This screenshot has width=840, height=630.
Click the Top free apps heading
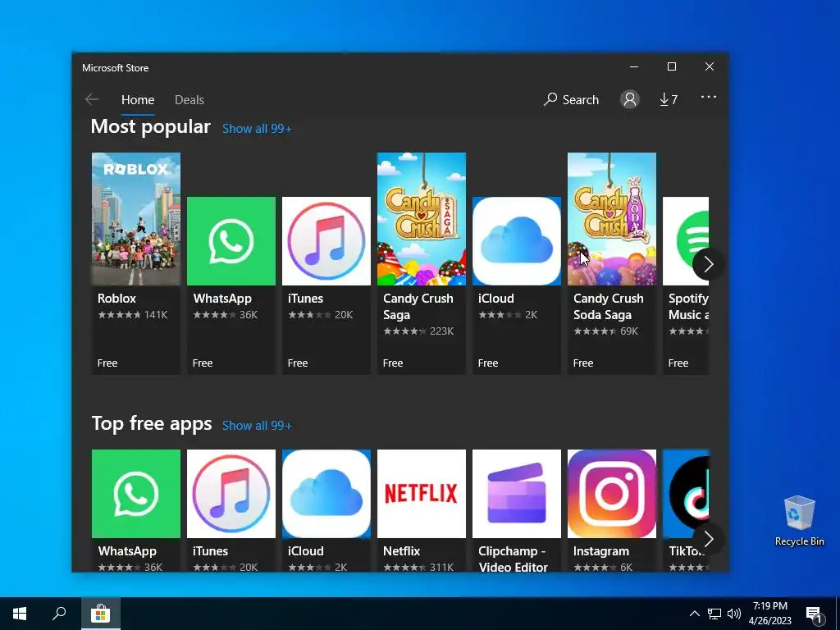(x=152, y=424)
